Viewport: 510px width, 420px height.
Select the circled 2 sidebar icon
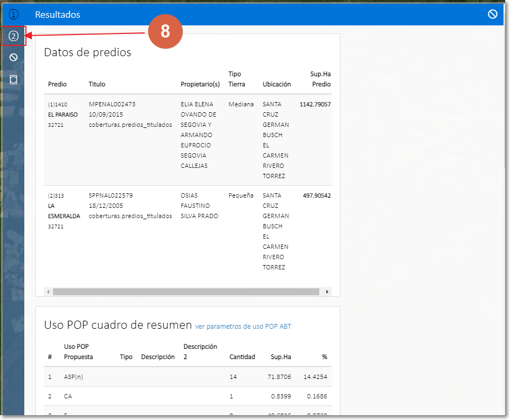tap(14, 36)
